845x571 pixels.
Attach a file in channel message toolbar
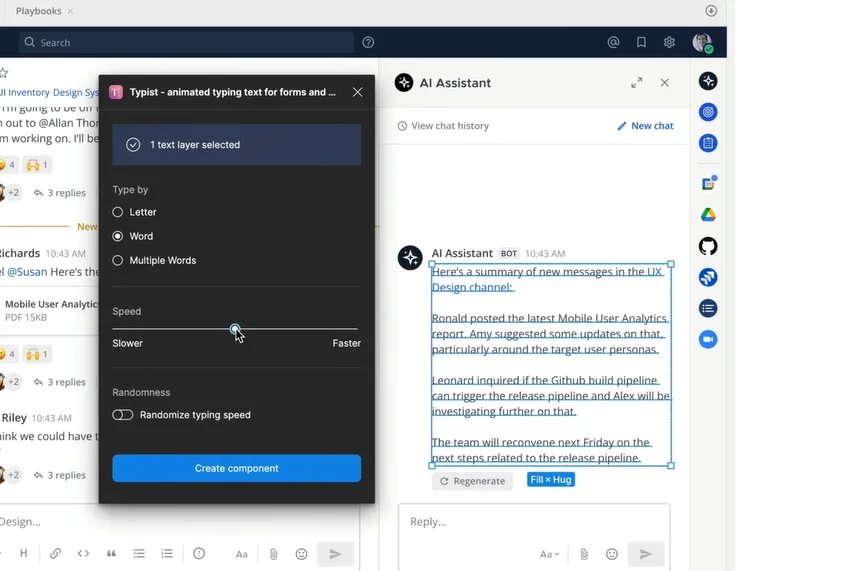pos(274,554)
